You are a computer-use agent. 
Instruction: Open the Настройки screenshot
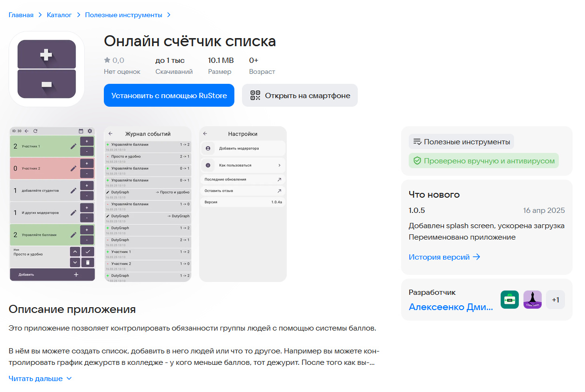coord(243,204)
